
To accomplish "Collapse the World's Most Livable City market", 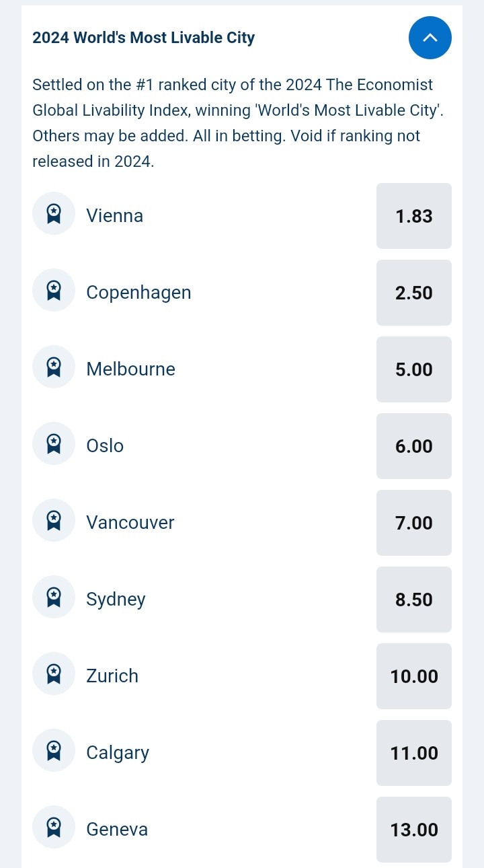I will tap(430, 38).
